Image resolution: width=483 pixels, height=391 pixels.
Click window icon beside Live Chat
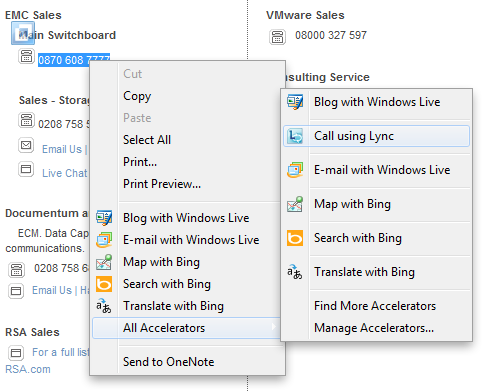click(26, 169)
